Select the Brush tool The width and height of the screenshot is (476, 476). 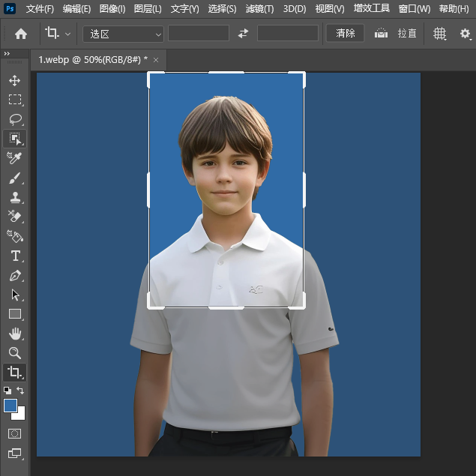coord(14,178)
